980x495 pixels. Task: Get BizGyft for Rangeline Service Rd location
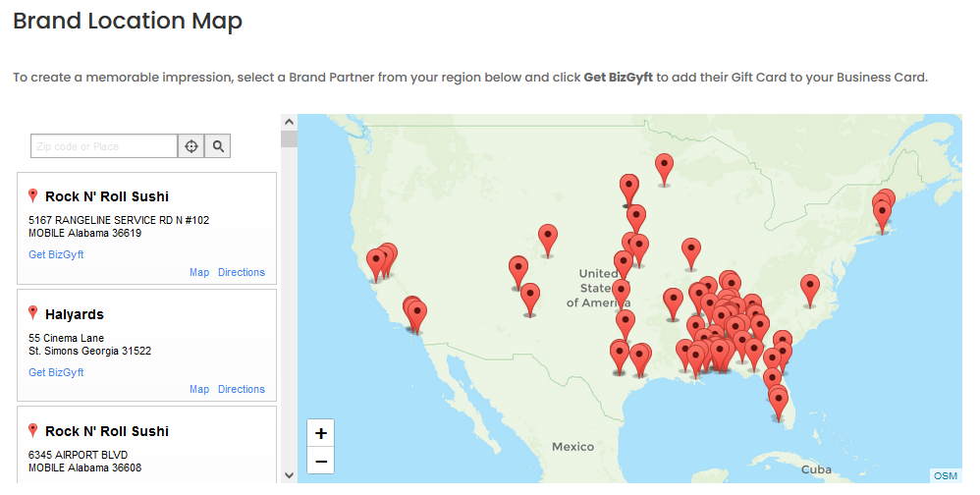(56, 254)
